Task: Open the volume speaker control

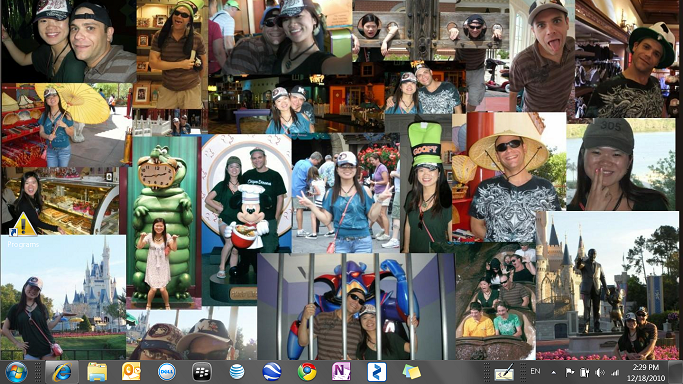Action: pos(600,372)
